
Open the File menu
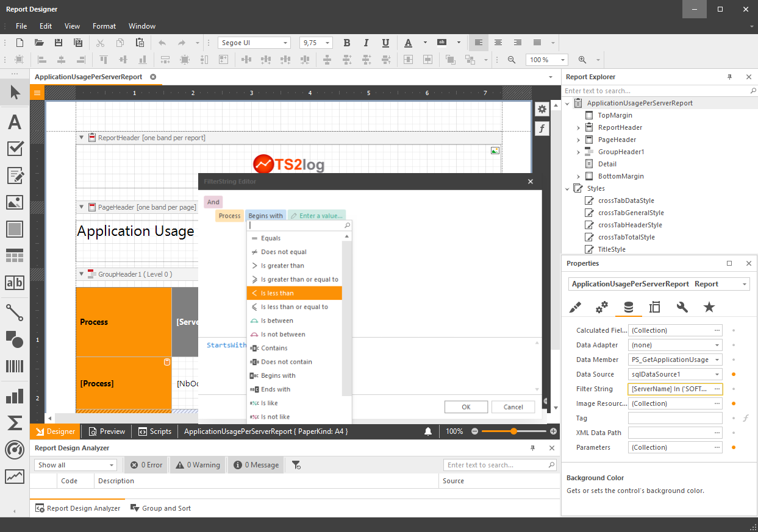21,26
